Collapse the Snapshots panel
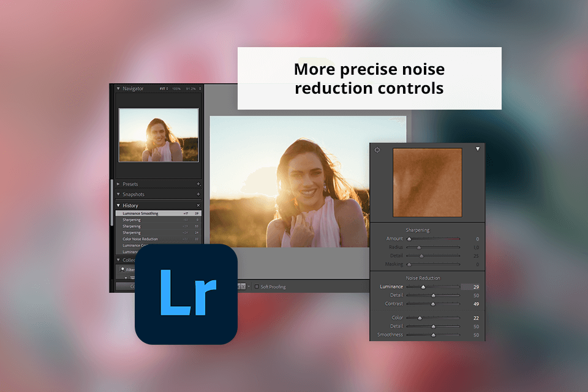Screen dimensions: 588x392 coord(118,194)
